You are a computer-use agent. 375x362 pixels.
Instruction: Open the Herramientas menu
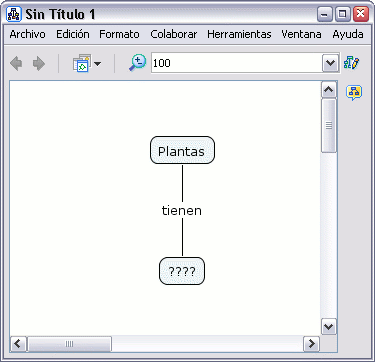(x=239, y=34)
